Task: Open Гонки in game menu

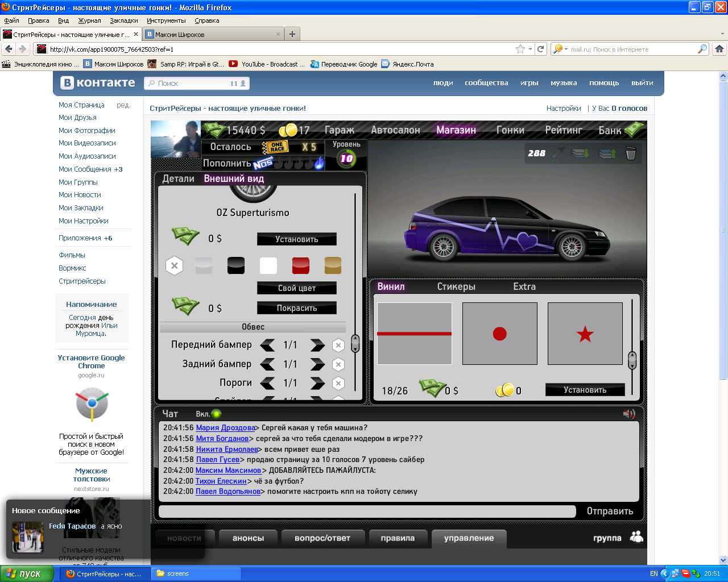Action: 510,130
